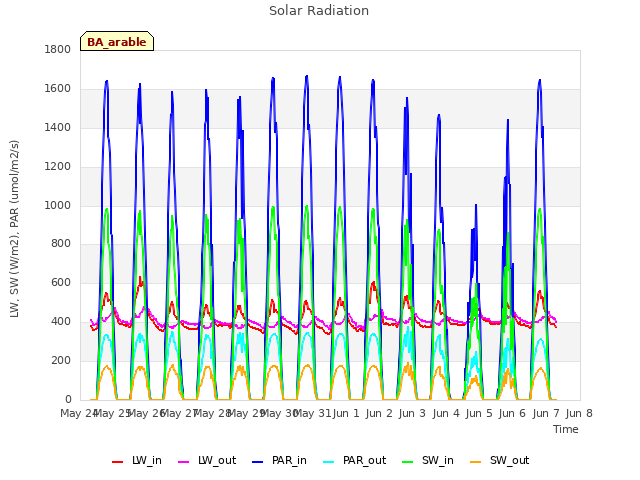Click the SW_out orange legend swatch
640x480 pixels.
point(476,462)
